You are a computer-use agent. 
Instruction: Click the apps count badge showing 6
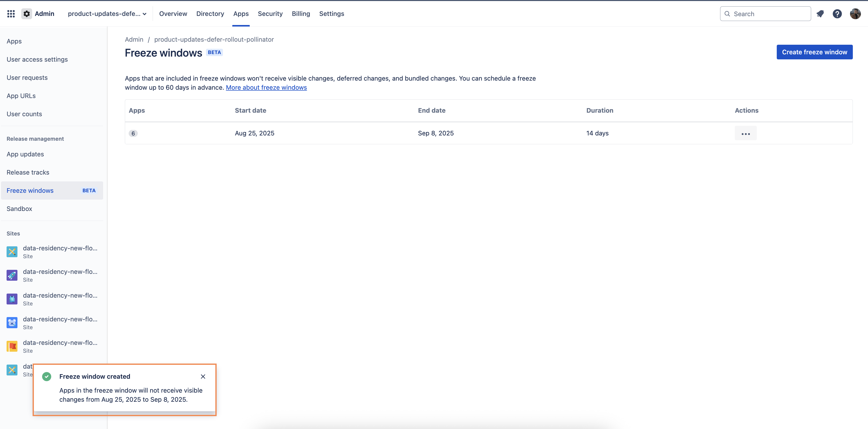[133, 133]
